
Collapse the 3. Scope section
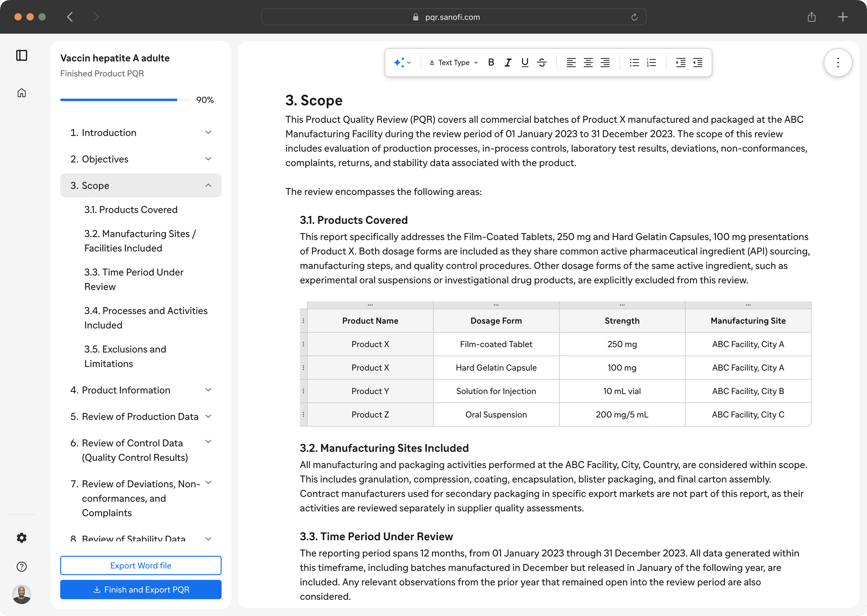pyautogui.click(x=208, y=186)
